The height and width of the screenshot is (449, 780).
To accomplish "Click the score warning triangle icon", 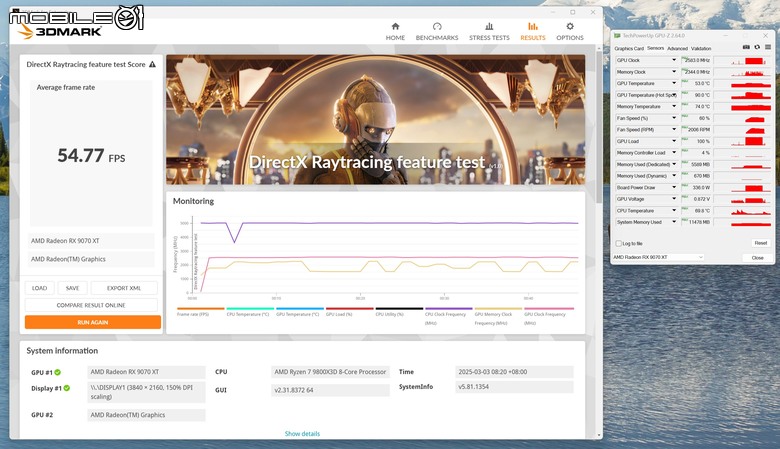I will (152, 64).
